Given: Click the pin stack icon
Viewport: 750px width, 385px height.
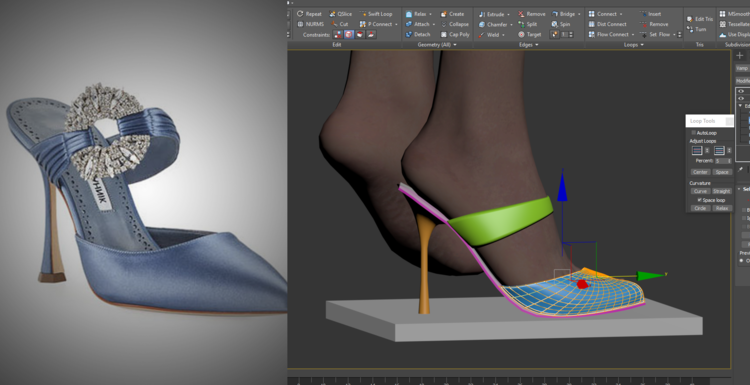Looking at the screenshot, I should tap(740, 170).
